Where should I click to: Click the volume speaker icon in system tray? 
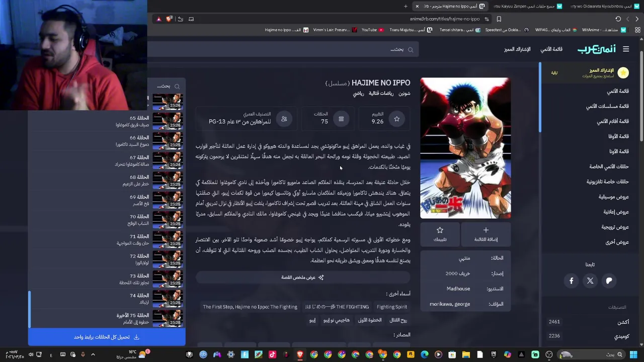coord(31,355)
